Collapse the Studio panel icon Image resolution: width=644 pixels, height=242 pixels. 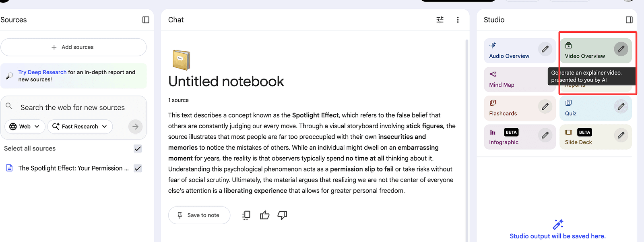[629, 20]
